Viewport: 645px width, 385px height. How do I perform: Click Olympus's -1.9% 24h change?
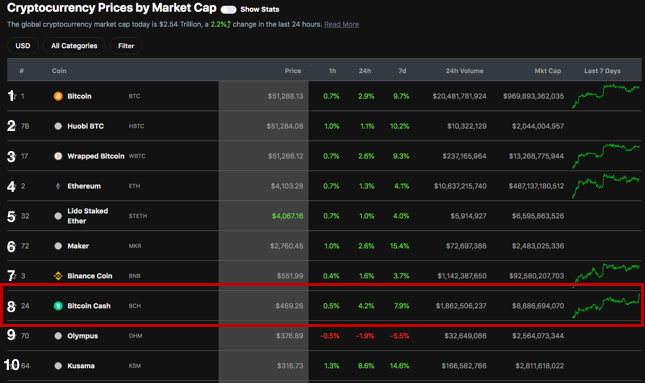coord(365,336)
